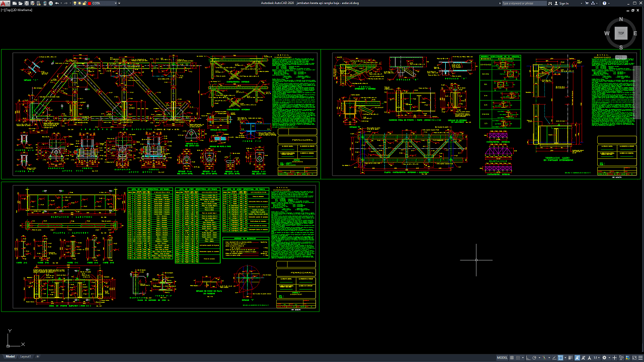Screen dimensions: 644x362
Task: Click the Undo arrow icon
Action: point(57,3)
